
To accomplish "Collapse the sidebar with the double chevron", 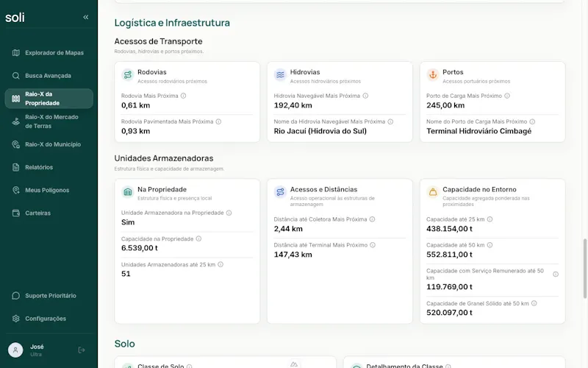I will pyautogui.click(x=86, y=17).
